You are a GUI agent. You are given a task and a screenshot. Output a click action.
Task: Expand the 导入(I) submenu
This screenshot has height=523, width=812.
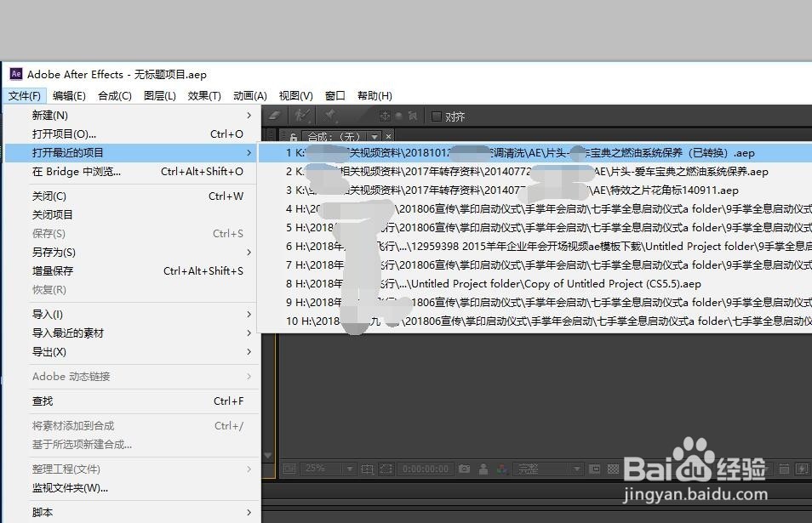pos(132,314)
